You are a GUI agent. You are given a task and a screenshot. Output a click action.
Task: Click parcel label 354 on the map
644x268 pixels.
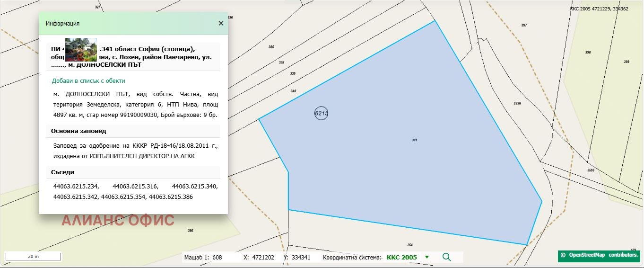pyautogui.click(x=410, y=245)
